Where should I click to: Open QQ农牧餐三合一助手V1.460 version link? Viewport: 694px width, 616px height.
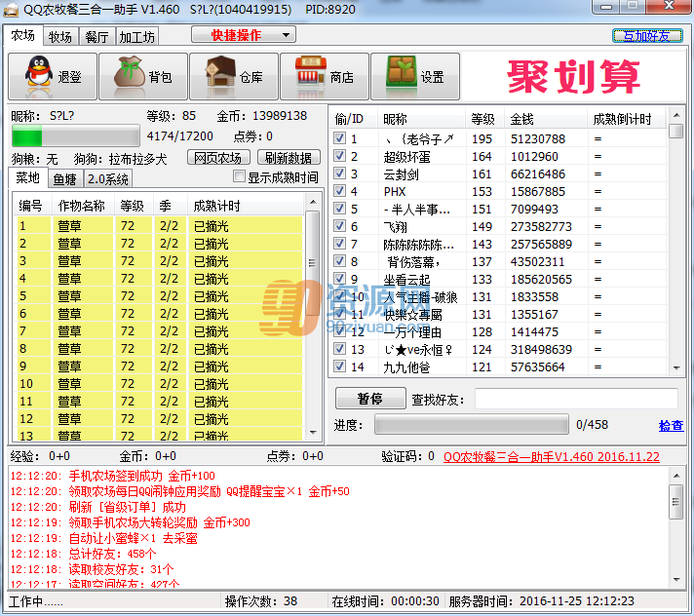[x=552, y=456]
